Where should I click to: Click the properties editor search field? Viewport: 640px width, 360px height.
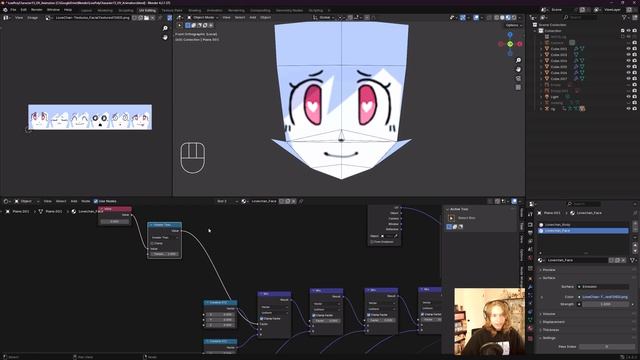[584, 204]
